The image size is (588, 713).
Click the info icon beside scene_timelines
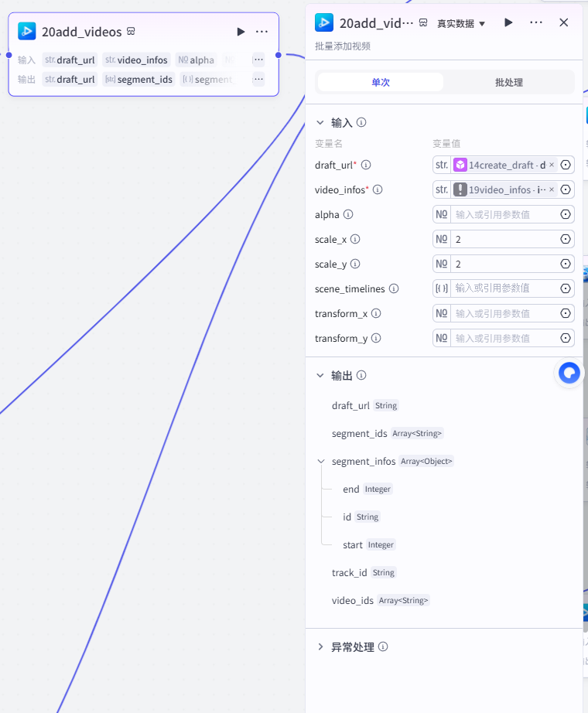tap(394, 288)
